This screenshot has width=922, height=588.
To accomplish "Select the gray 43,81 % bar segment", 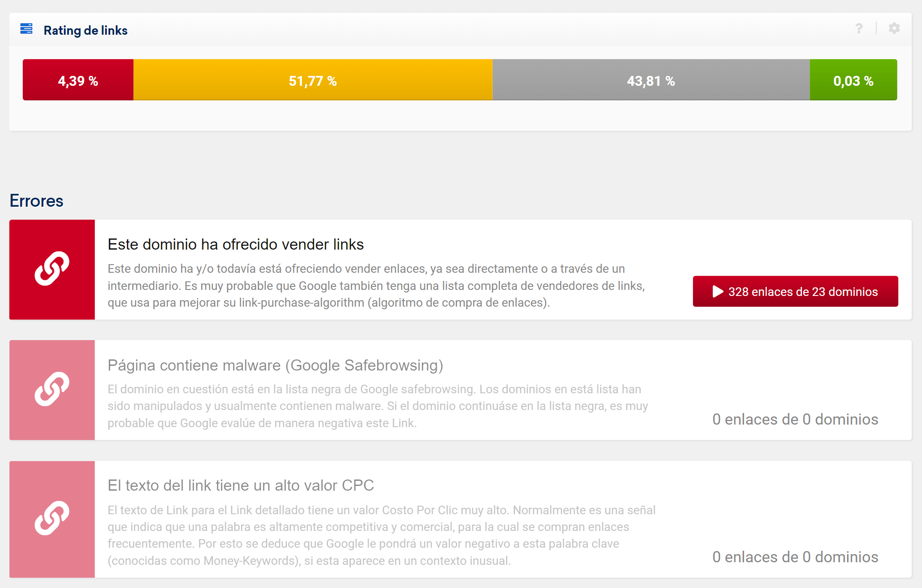I will click(651, 80).
